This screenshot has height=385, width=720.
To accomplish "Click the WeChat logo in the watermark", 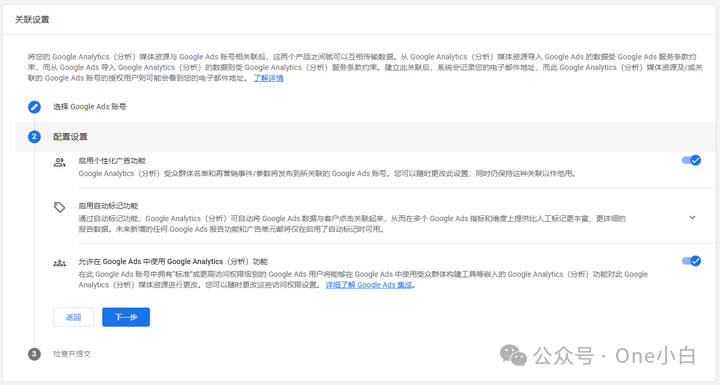I will 513,356.
